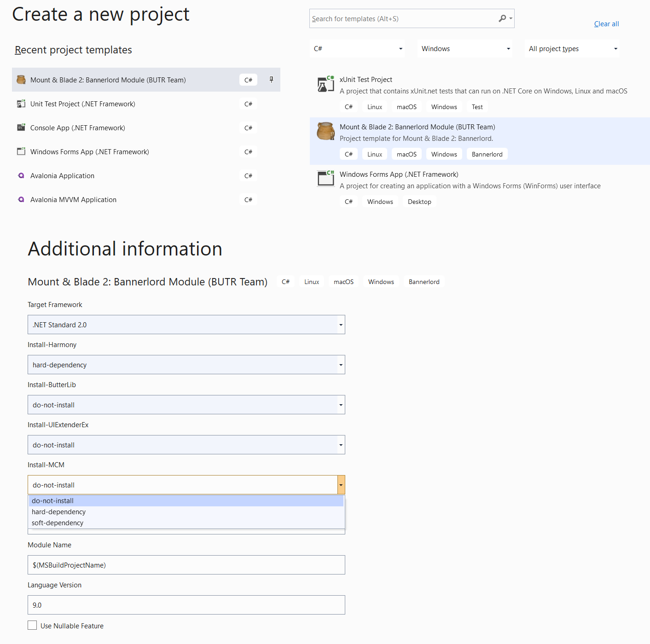Select Unit Test Project (.NET Framework) recent template
This screenshot has height=644, width=650.
pos(146,104)
